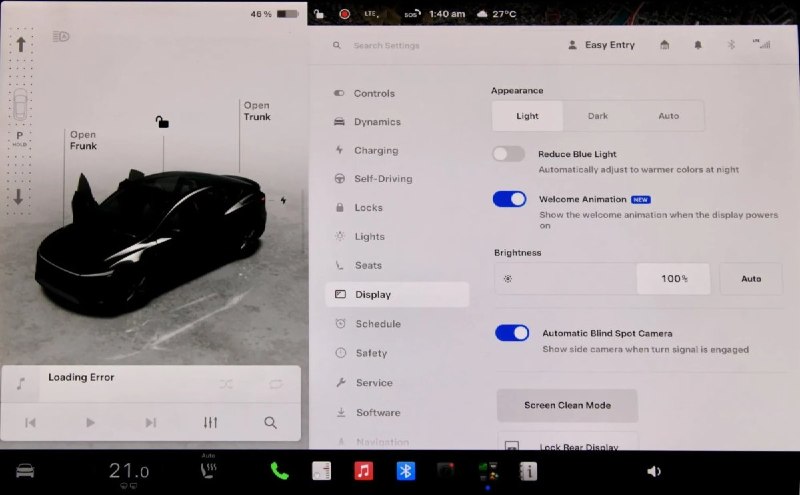Open the dashcam camera app icon
The height and width of the screenshot is (495, 800).
click(x=445, y=471)
